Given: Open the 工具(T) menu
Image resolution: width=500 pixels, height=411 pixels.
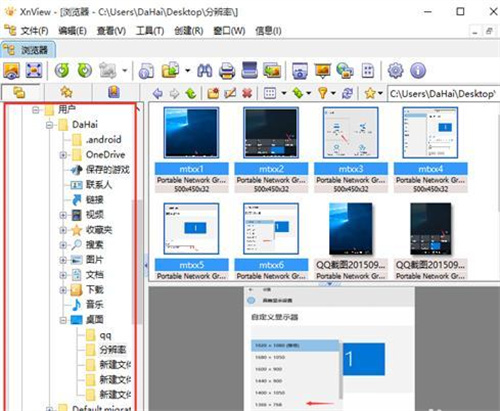Looking at the screenshot, I should [150, 31].
